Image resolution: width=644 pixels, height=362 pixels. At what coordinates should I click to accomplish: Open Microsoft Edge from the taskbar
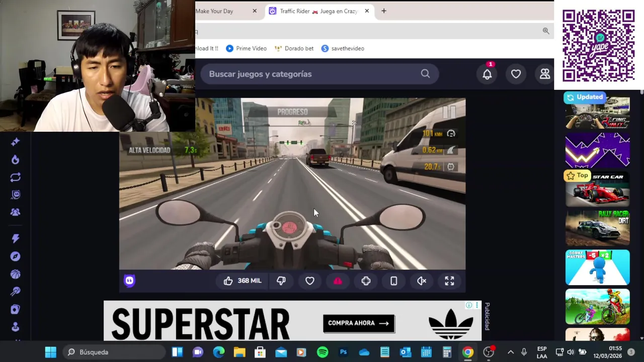click(x=219, y=352)
